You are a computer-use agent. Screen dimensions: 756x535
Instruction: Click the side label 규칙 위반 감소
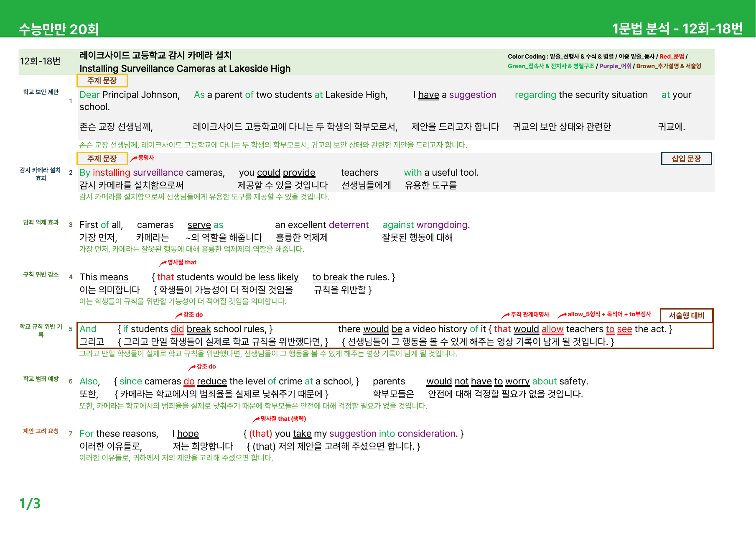click(41, 275)
